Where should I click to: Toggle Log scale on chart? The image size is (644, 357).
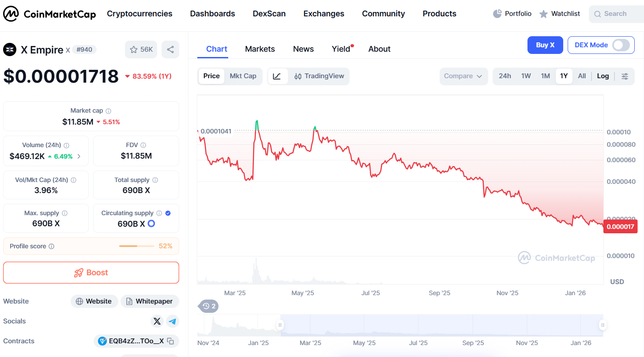603,76
